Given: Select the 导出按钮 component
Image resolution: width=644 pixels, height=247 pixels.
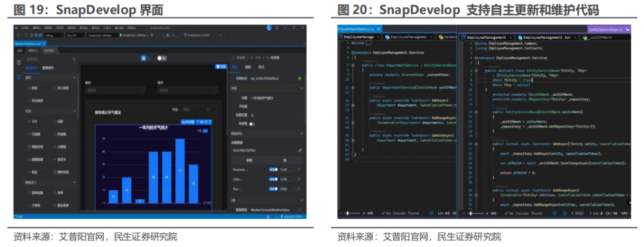Looking at the screenshot, I should (x=36, y=101).
